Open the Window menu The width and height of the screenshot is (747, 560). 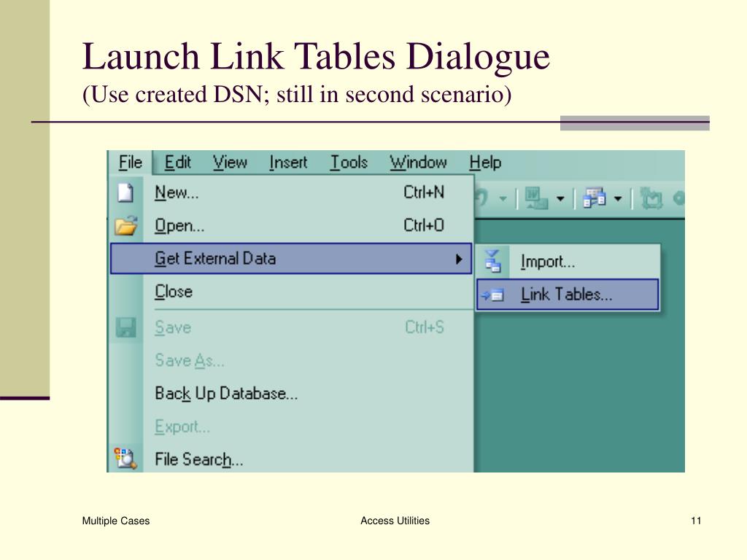[x=418, y=163]
